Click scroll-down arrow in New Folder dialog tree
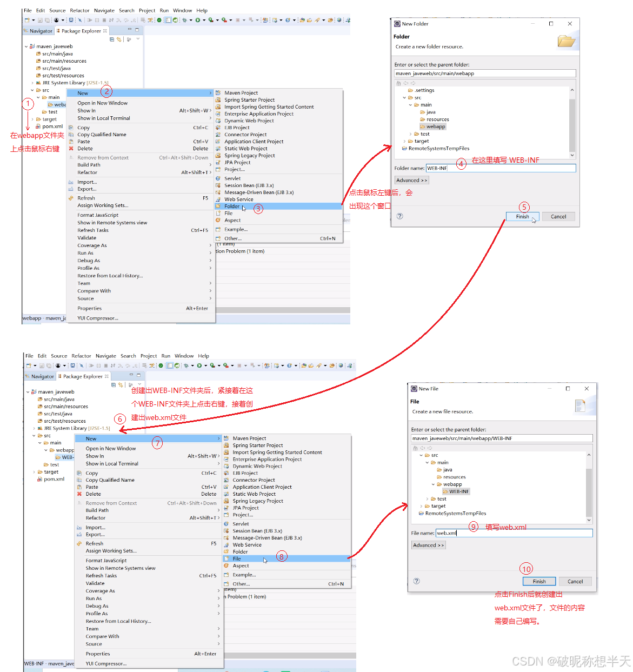 coord(572,155)
